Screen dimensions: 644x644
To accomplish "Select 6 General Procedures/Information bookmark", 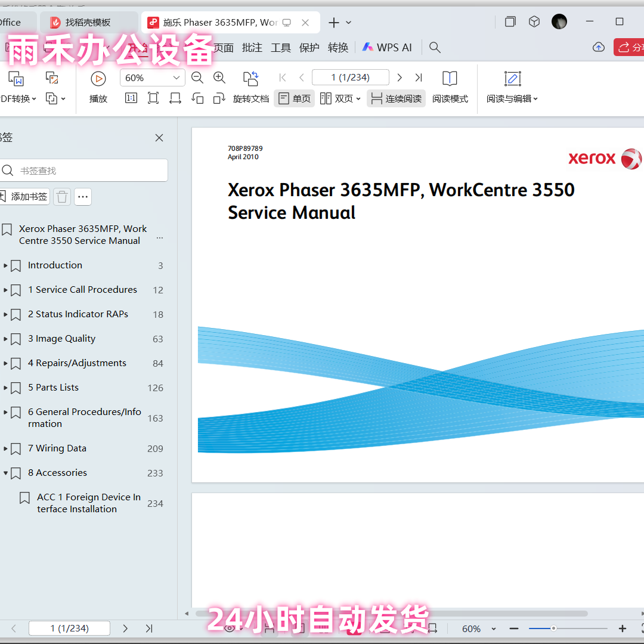I will (85, 418).
